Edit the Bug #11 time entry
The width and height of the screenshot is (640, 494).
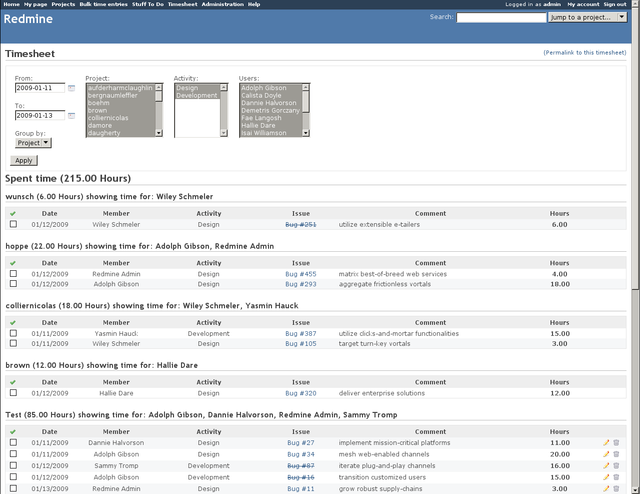tap(606, 488)
